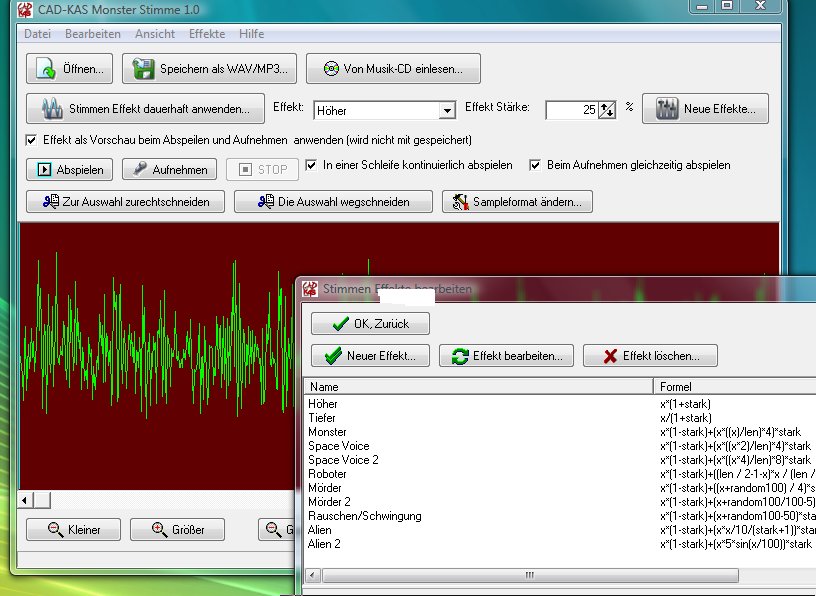The width and height of the screenshot is (816, 596).
Task: Open the Effekte menu
Action: 206,34
